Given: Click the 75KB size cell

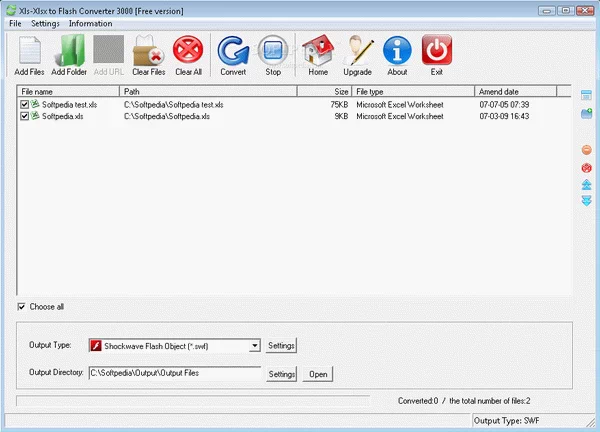Looking at the screenshot, I should 339,104.
